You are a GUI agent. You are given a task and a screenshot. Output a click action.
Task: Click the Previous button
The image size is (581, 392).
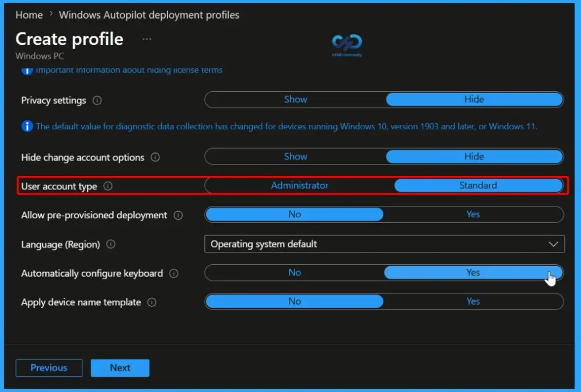pyautogui.click(x=49, y=368)
